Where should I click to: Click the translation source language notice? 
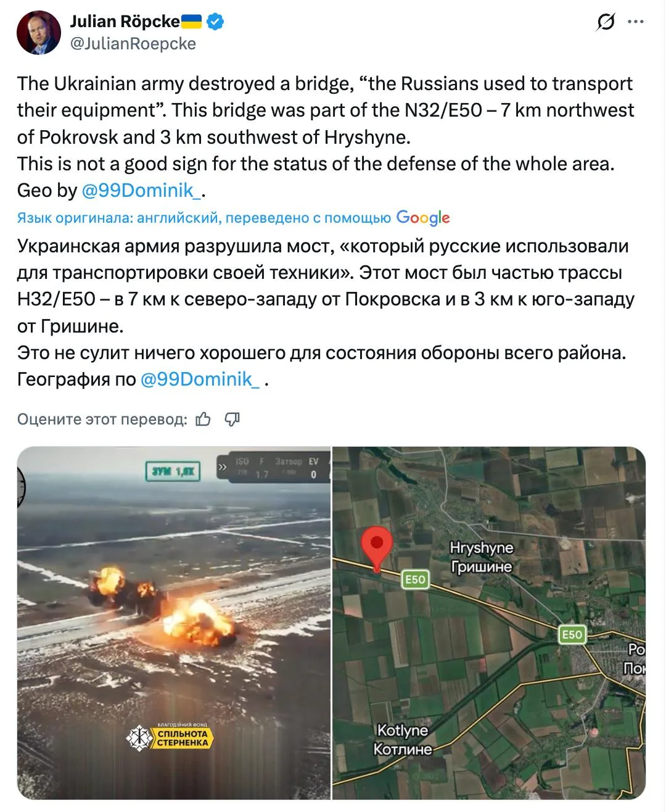(203, 218)
